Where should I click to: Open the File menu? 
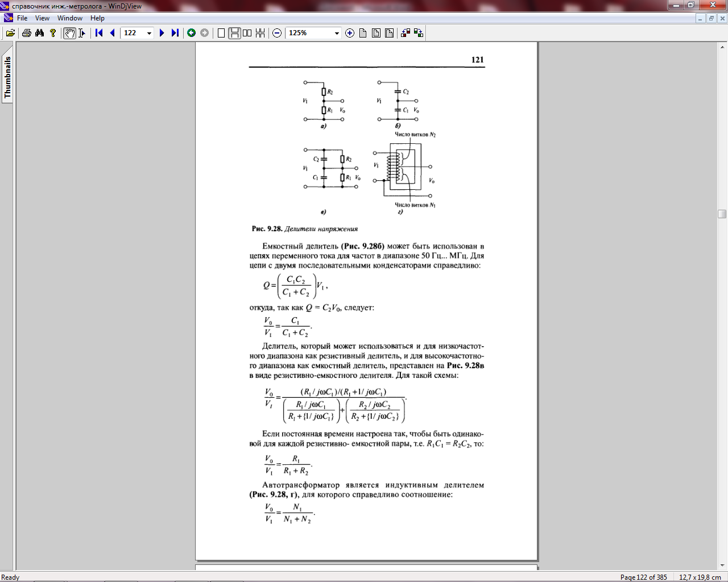pos(22,18)
